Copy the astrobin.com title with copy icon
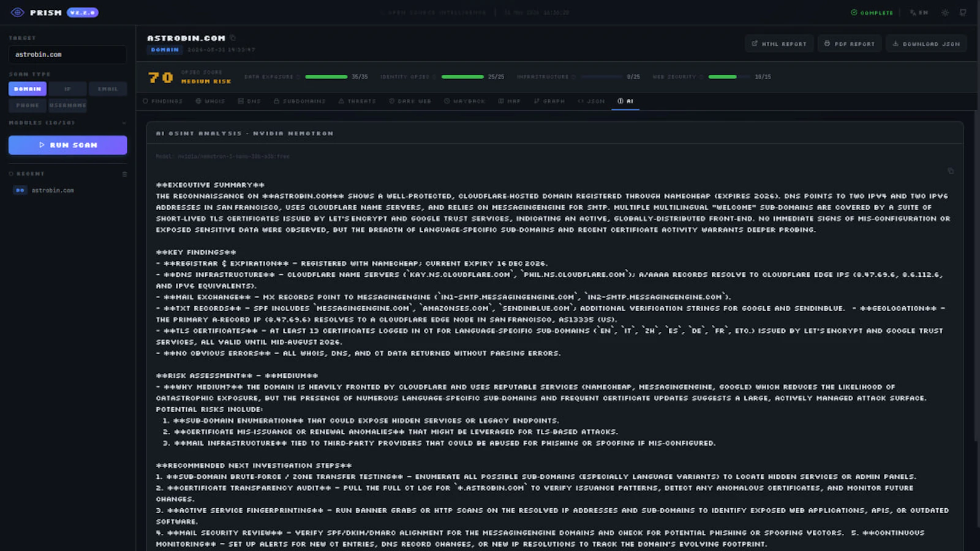980x551 pixels. pyautogui.click(x=233, y=38)
